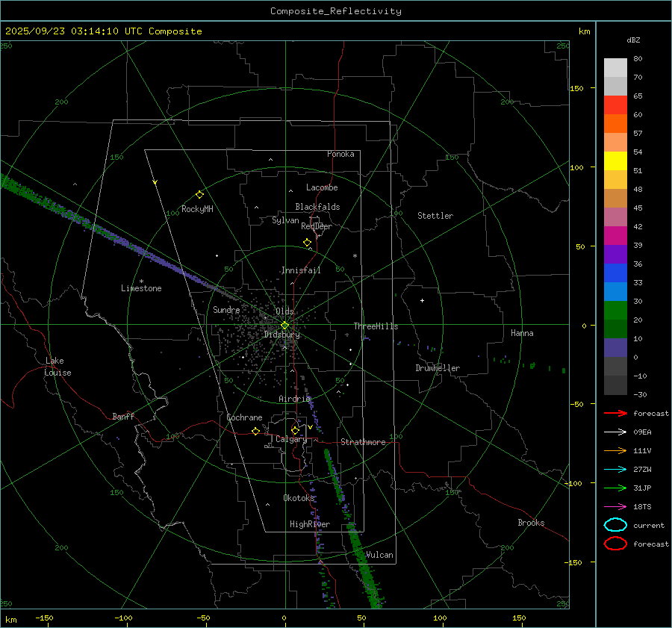The width and height of the screenshot is (672, 628).
Task: Click the red forecast ellipse icon
Action: [x=615, y=544]
